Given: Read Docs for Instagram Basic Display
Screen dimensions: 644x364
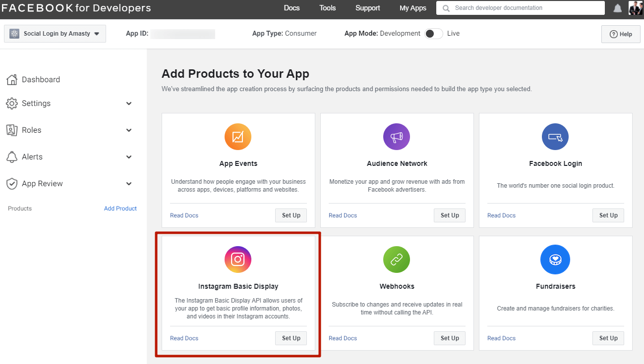Looking at the screenshot, I should (x=184, y=338).
